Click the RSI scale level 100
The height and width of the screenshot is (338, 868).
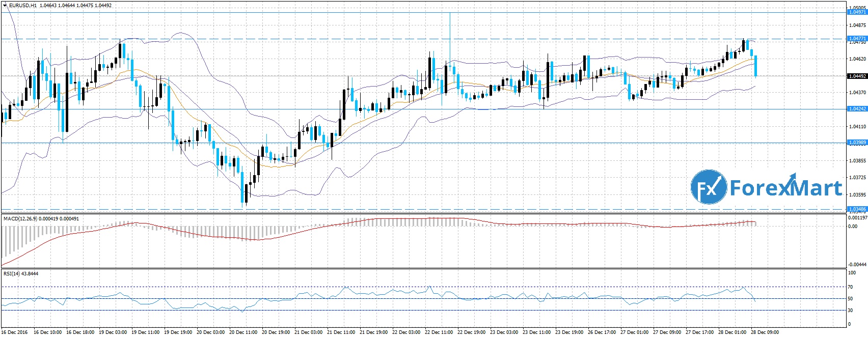point(853,273)
